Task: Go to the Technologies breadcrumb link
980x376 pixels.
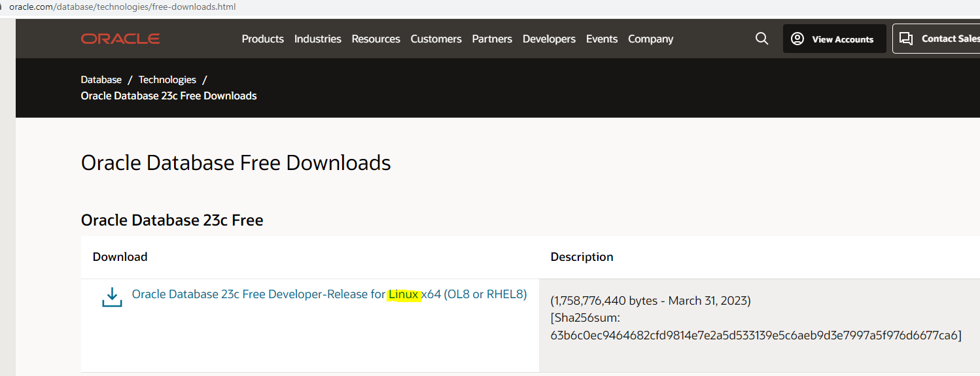Action: tap(167, 80)
